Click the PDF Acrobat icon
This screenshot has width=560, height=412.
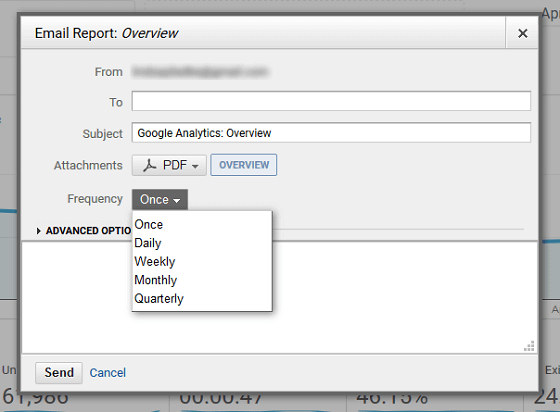click(150, 165)
